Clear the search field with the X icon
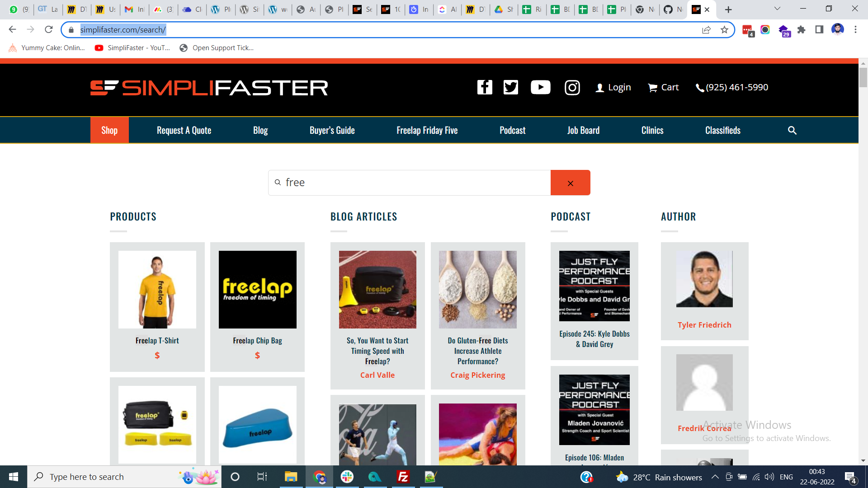This screenshot has height=488, width=868. [x=570, y=183]
